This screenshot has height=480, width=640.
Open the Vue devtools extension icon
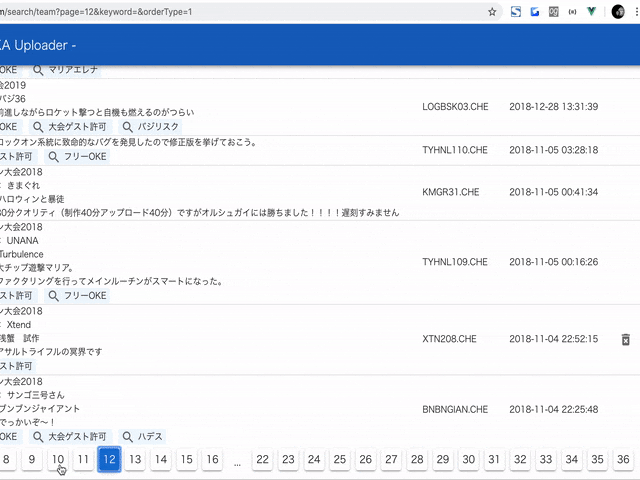pos(591,12)
